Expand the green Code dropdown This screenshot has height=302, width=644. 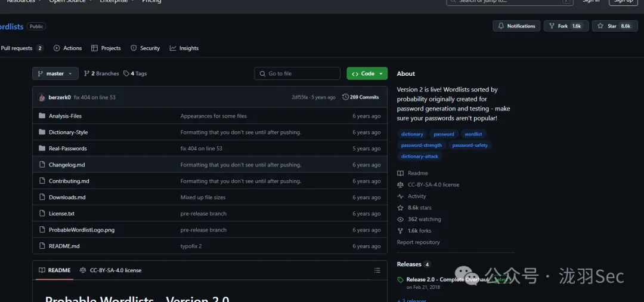367,73
